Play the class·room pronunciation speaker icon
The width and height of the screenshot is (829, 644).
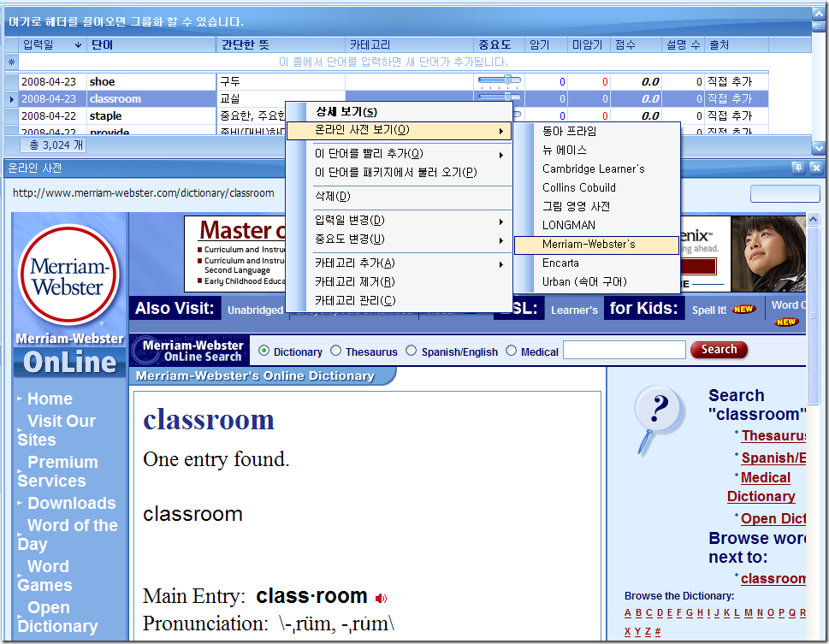(x=381, y=598)
